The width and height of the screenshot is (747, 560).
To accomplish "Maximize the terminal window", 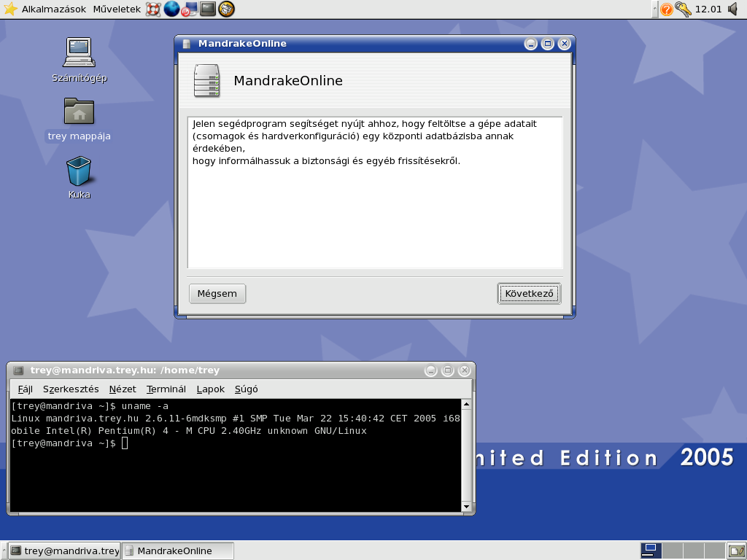I will pos(448,370).
